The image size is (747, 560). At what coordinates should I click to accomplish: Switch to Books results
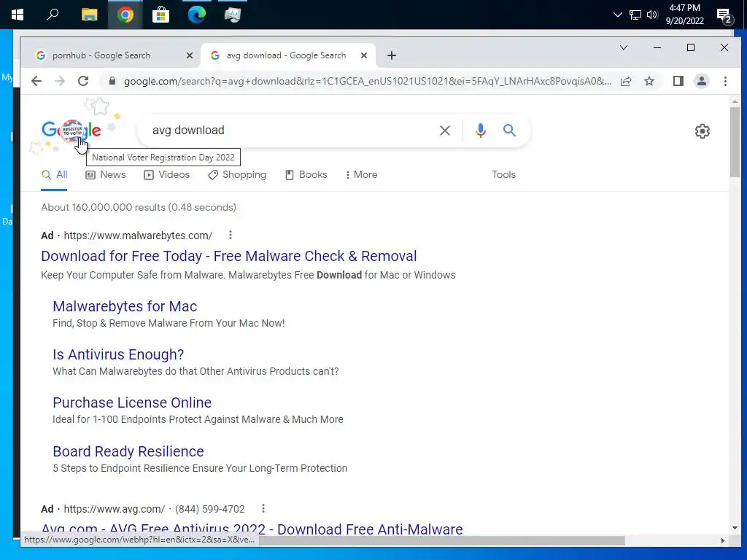click(306, 175)
